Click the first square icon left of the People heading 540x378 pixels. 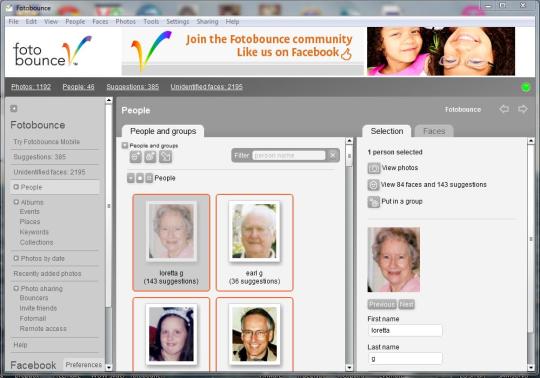[x=131, y=178]
